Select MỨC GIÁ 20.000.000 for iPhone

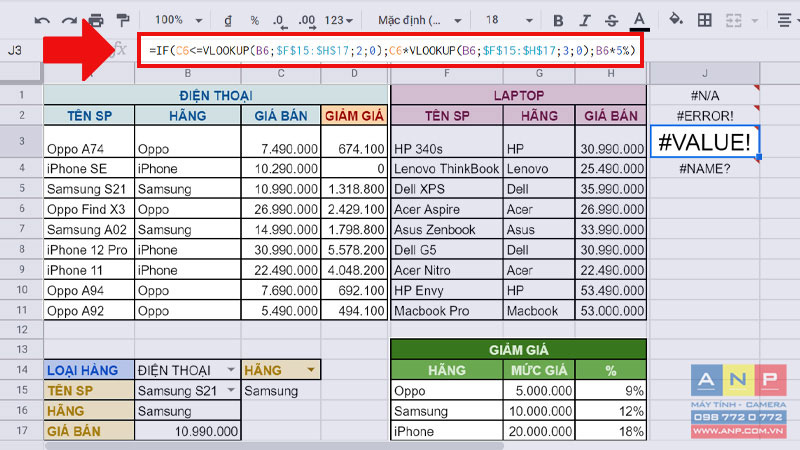point(539,431)
